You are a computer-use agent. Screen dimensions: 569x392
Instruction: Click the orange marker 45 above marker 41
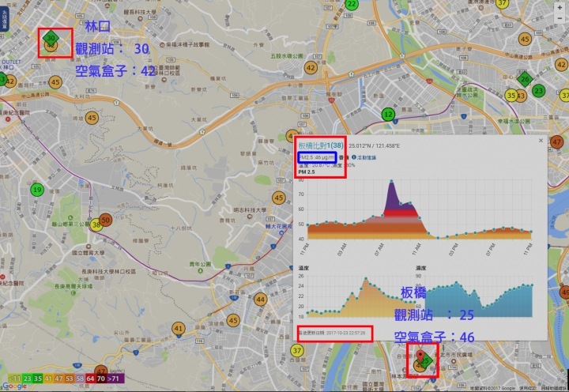click(x=233, y=321)
